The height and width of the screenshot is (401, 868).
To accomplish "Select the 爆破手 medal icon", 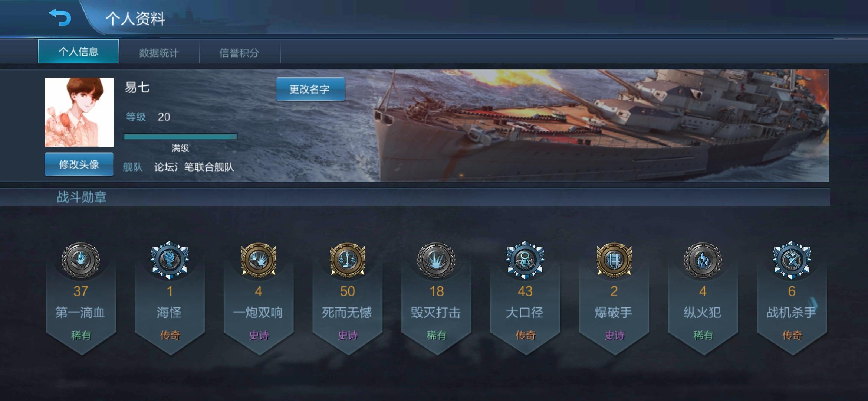I will coord(614,260).
